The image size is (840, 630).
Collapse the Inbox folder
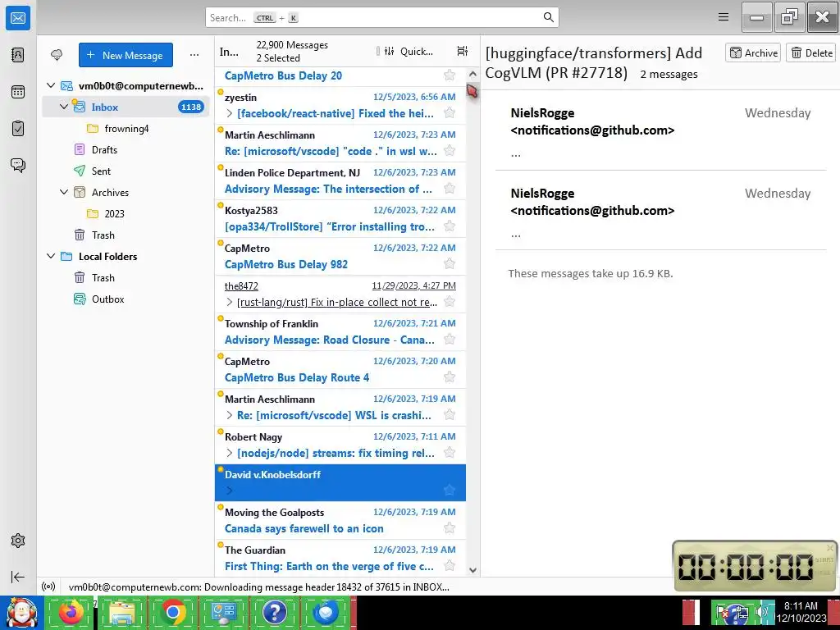click(x=64, y=107)
